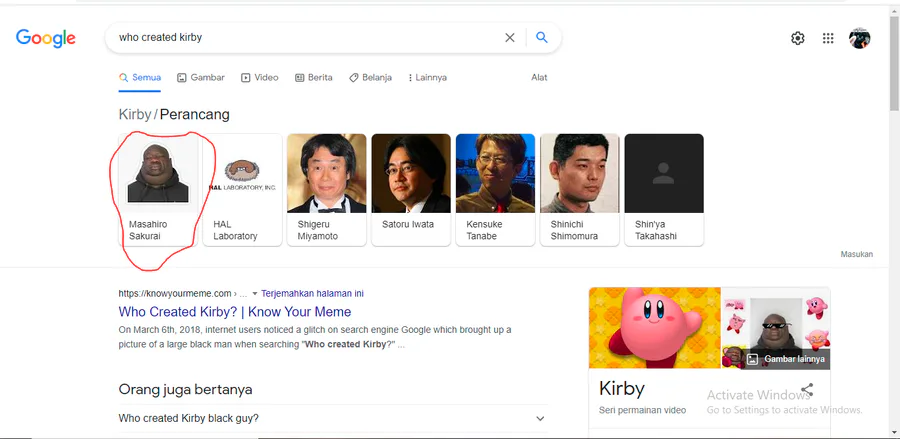Clear the search query with X

point(510,38)
